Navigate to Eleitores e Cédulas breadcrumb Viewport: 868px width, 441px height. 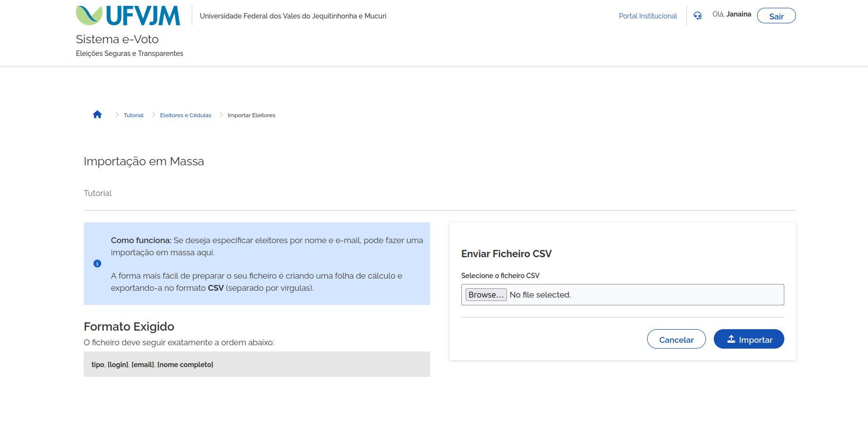(x=185, y=115)
